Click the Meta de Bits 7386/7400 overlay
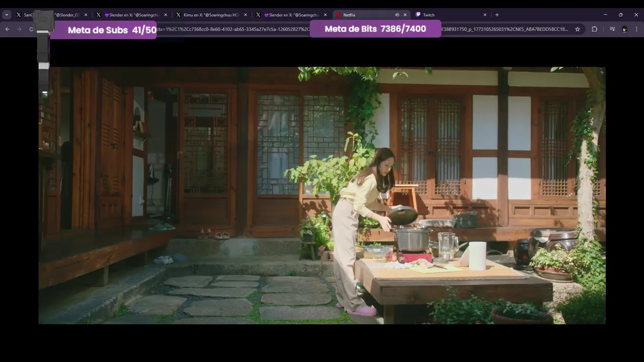The width and height of the screenshot is (644, 362). click(x=375, y=29)
